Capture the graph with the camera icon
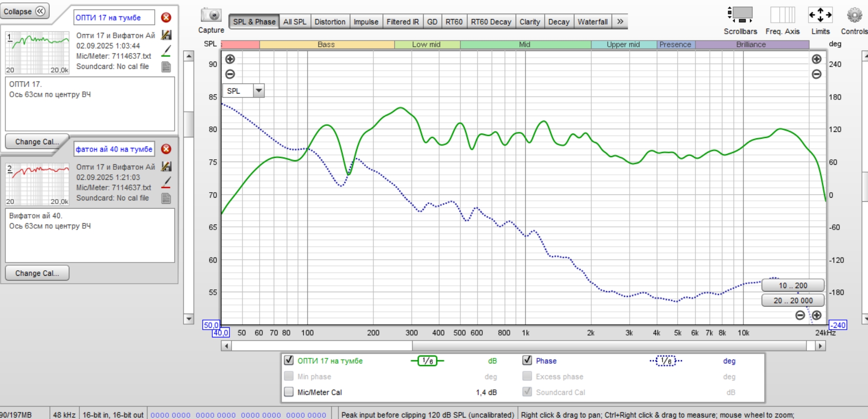 (x=211, y=15)
